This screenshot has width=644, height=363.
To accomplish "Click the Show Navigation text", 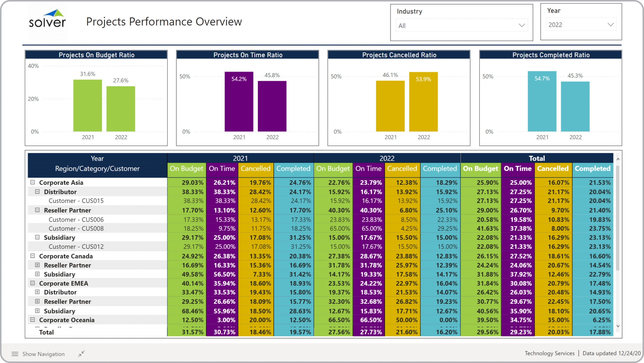I will click(x=44, y=354).
